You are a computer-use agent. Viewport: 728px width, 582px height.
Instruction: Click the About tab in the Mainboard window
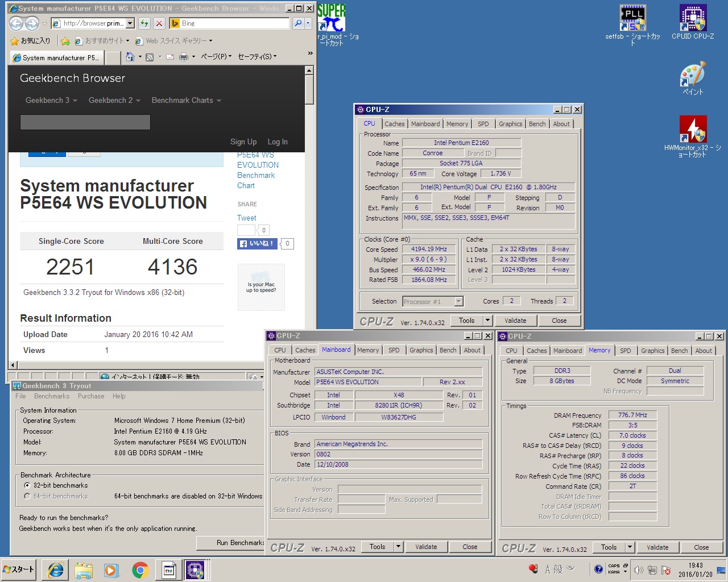(x=472, y=350)
